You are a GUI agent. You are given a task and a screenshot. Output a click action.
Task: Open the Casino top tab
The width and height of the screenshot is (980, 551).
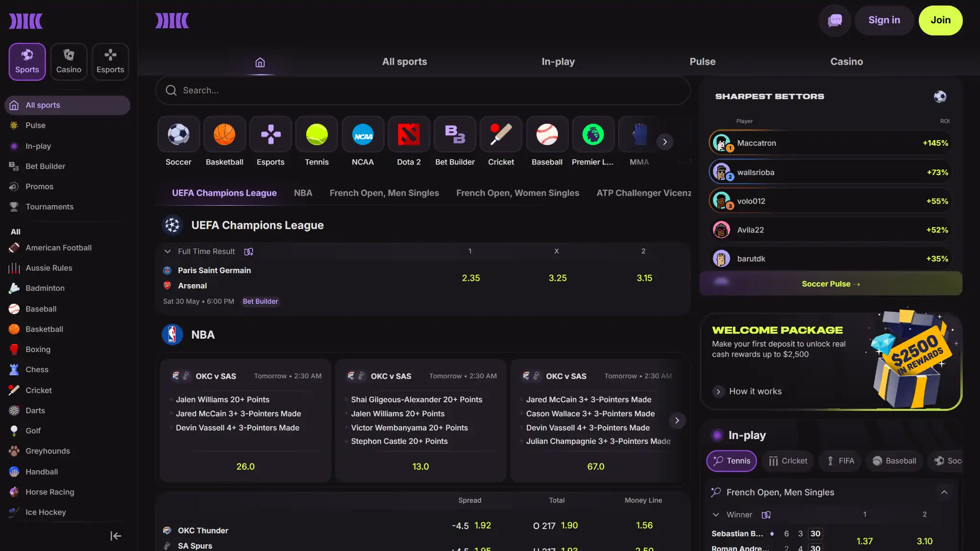[846, 62]
